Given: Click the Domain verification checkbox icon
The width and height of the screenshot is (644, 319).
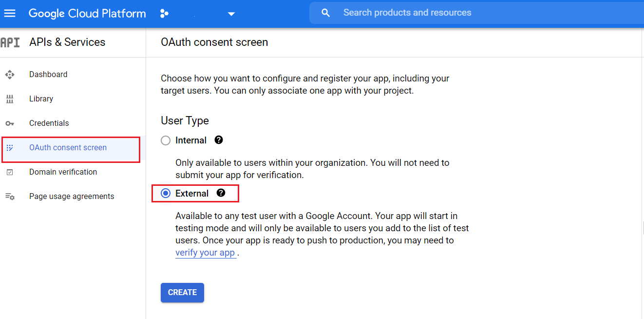Looking at the screenshot, I should (10, 172).
